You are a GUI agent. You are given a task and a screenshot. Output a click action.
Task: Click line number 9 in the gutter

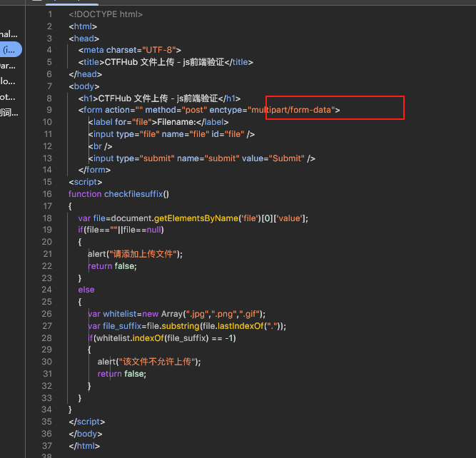[49, 110]
